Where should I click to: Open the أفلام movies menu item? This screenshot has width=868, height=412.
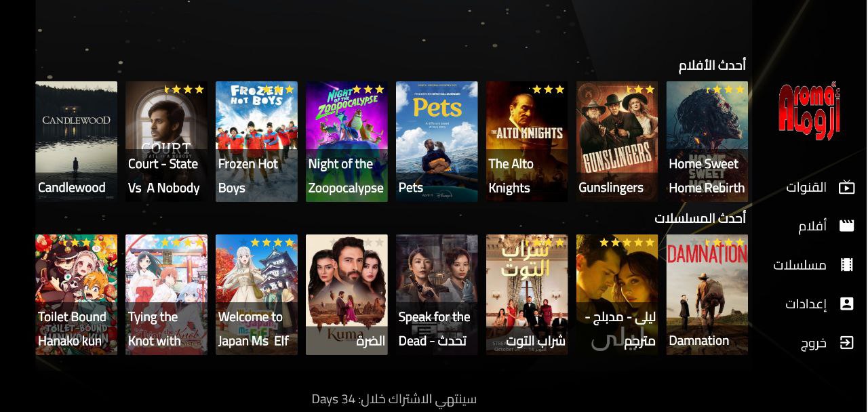[x=812, y=226]
